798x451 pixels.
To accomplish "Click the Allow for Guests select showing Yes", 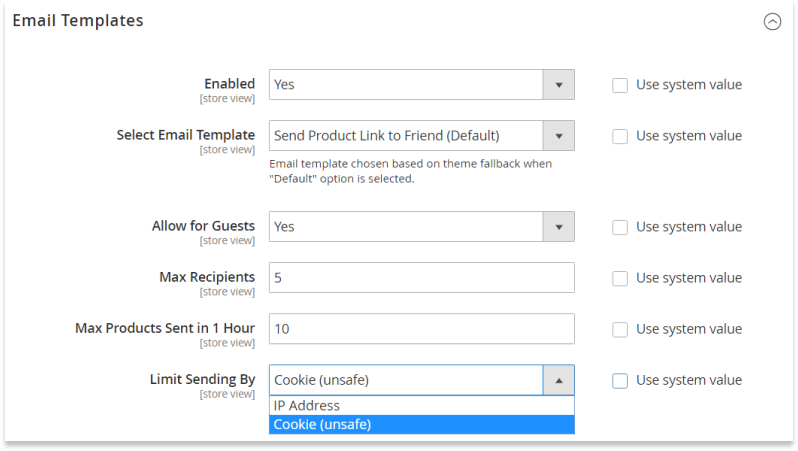I will tap(422, 227).
